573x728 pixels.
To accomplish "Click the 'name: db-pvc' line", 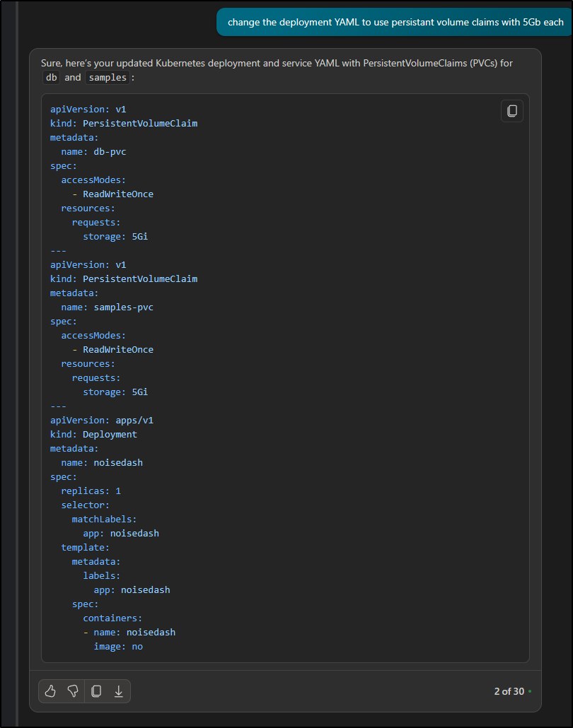I will click(x=93, y=152).
